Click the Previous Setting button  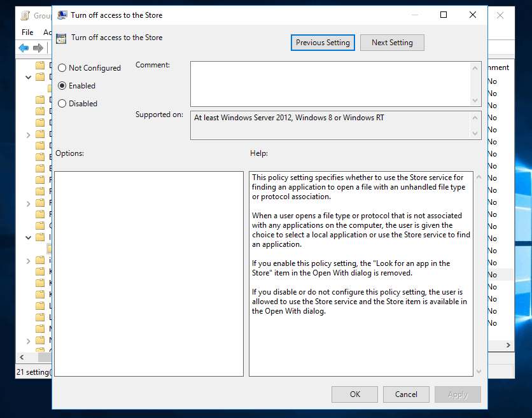pos(323,43)
